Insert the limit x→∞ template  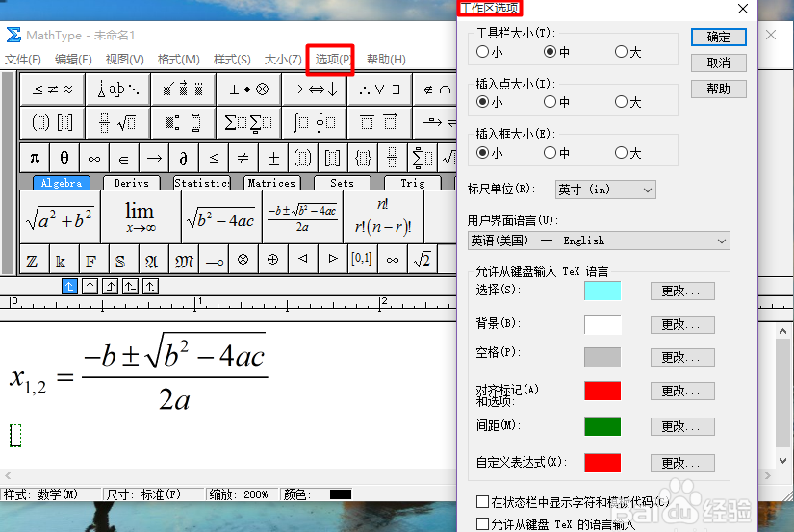point(140,217)
